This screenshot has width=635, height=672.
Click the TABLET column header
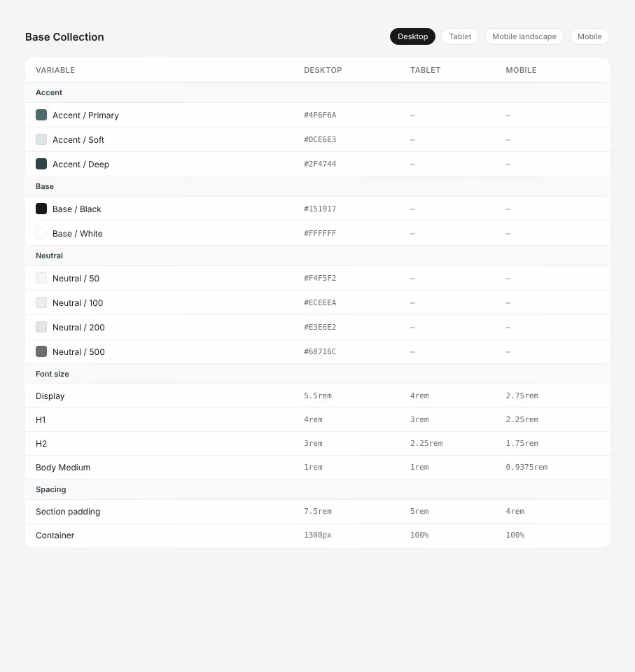tap(426, 70)
